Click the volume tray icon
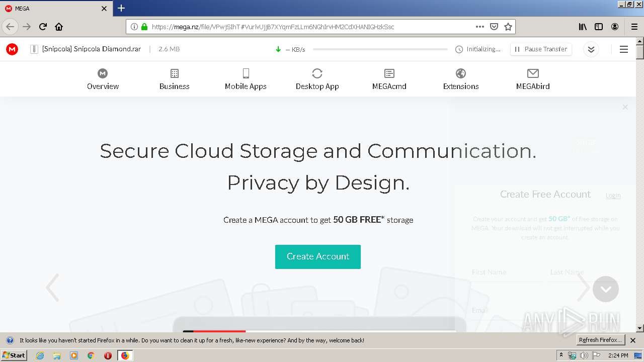644x362 pixels. (x=584, y=355)
